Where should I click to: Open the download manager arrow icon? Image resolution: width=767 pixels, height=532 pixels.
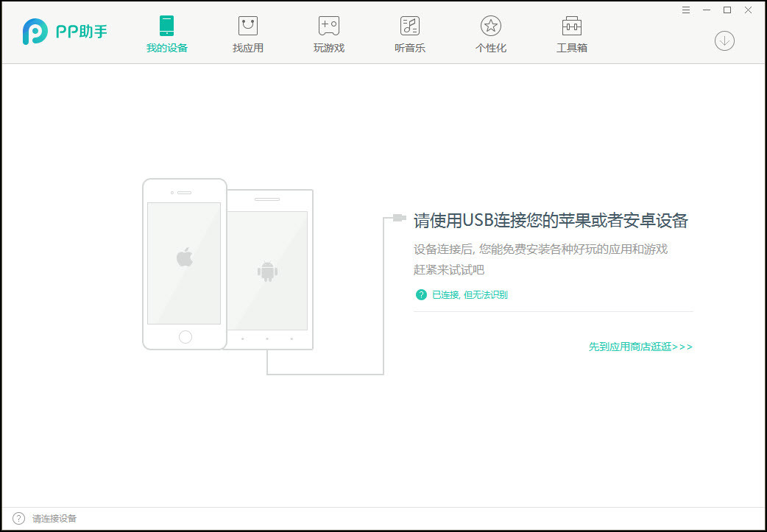coord(724,40)
